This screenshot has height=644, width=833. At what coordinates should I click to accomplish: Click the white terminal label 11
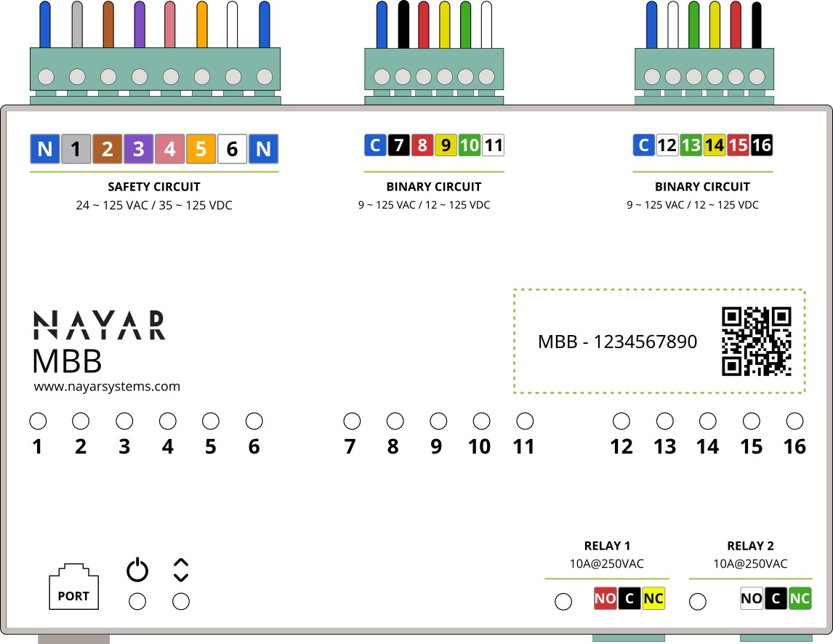pos(494,145)
